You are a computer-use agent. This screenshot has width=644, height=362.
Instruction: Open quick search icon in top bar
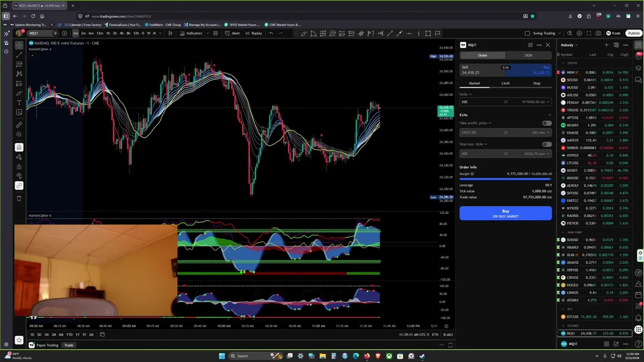570,33
